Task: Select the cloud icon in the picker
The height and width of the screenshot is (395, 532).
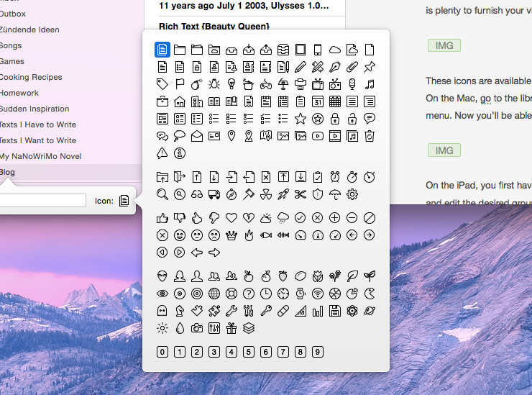Action: pos(335,50)
